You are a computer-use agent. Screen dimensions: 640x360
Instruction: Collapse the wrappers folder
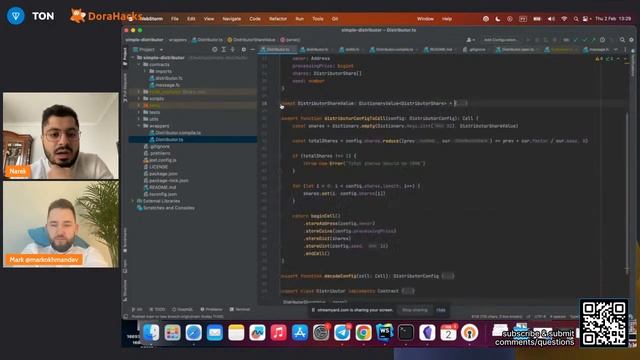pyautogui.click(x=139, y=126)
